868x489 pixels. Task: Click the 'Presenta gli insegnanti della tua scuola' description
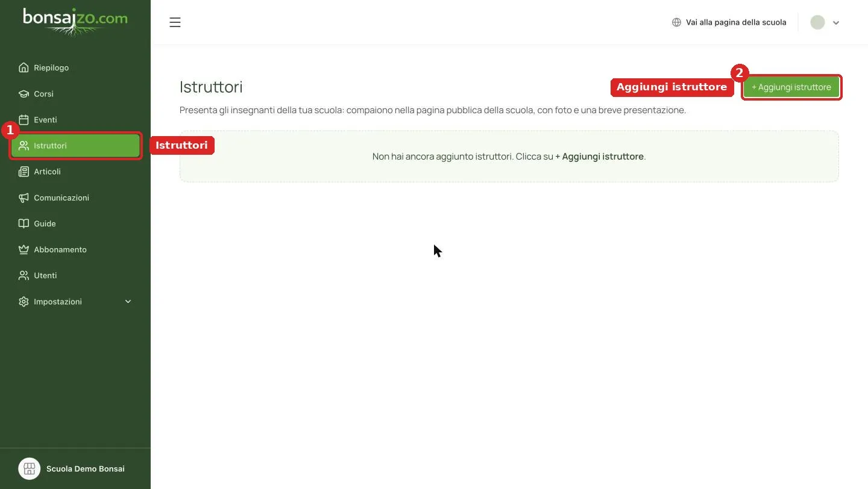(433, 110)
